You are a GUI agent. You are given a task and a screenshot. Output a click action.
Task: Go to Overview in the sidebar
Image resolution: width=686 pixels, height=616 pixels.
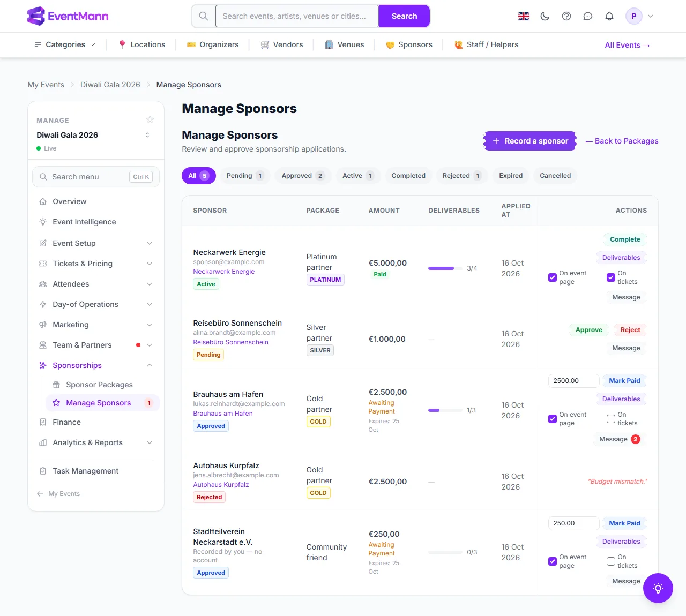click(96, 201)
